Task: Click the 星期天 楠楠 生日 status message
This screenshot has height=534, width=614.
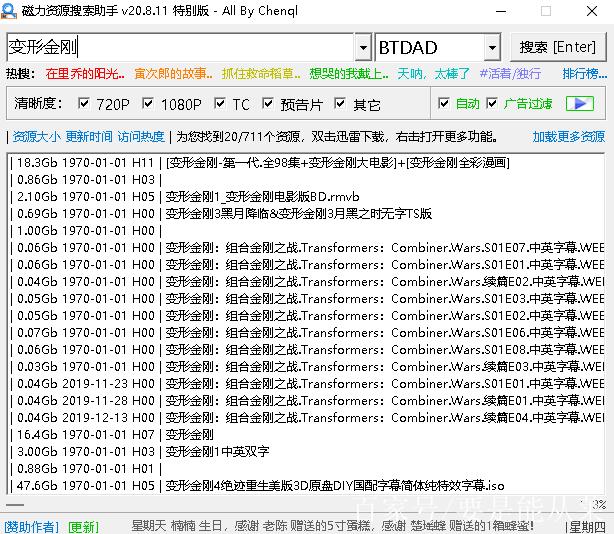Action: click(x=333, y=525)
